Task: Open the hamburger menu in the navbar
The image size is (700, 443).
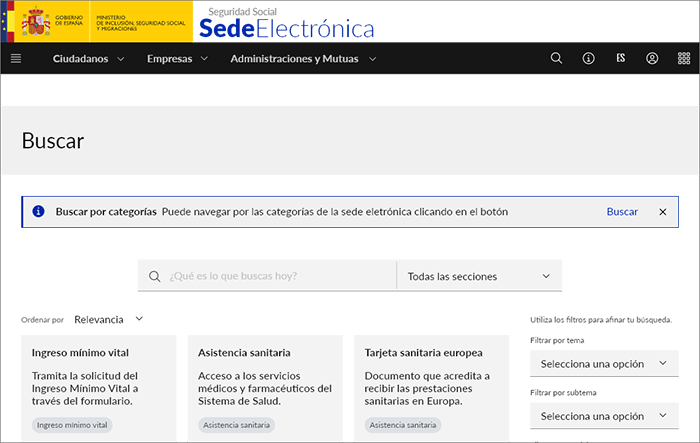Action: pos(16,59)
